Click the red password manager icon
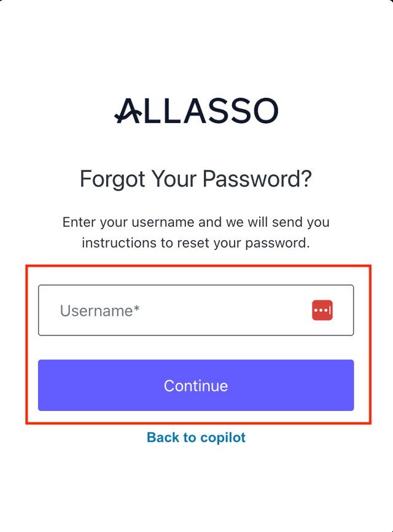The width and height of the screenshot is (393, 532). (x=322, y=310)
